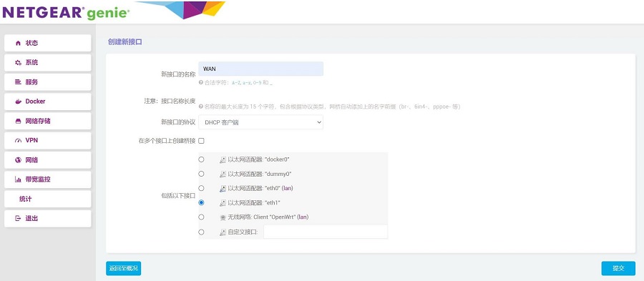Click the adapter icon for dummy0
This screenshot has width=644, height=281.
[223, 174]
